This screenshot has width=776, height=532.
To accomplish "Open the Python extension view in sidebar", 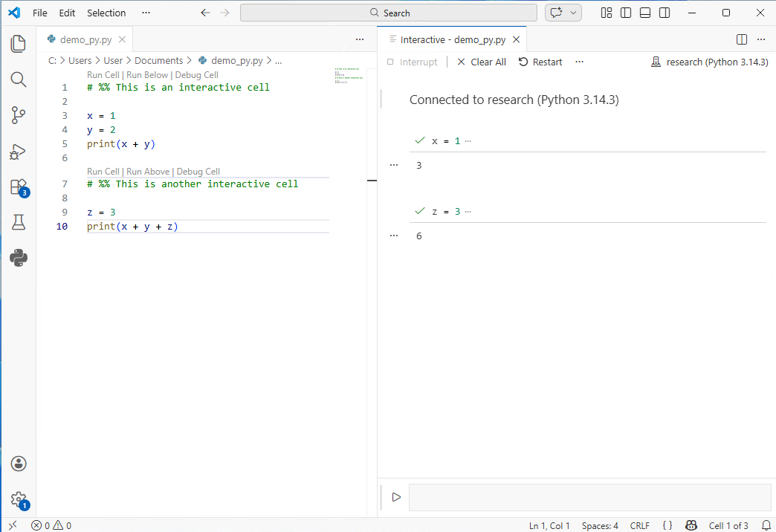I will 18,258.
